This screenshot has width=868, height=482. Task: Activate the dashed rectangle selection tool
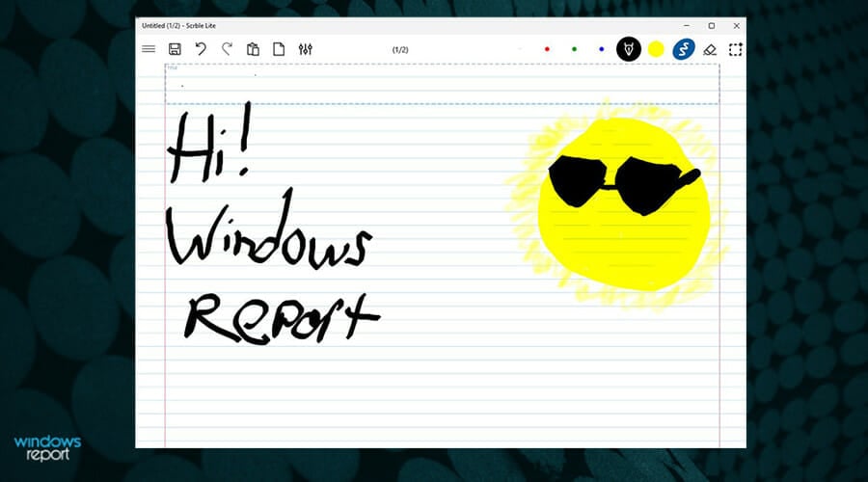pyautogui.click(x=736, y=49)
